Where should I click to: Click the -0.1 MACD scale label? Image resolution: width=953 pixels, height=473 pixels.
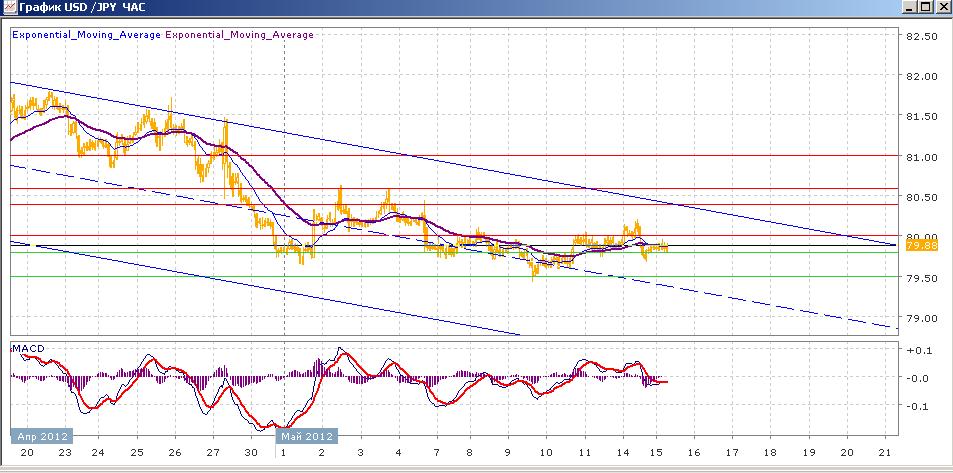[916, 406]
